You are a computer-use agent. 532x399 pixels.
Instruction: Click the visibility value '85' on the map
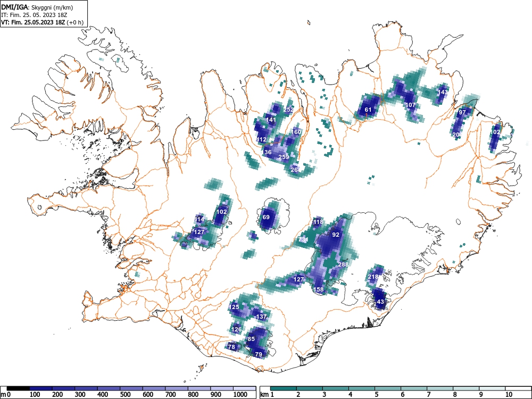(251, 339)
